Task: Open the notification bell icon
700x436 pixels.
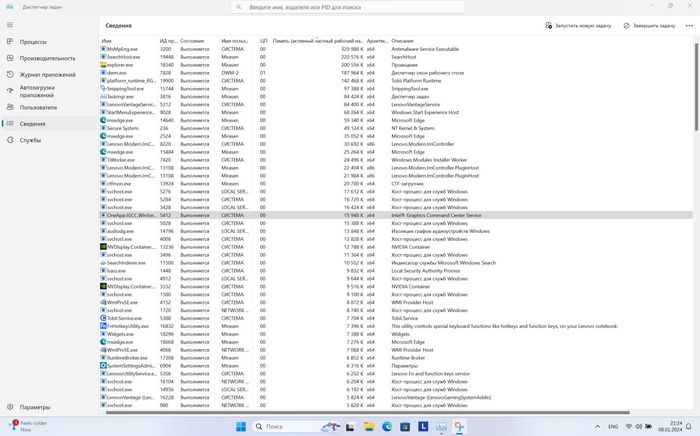Action: [689, 427]
